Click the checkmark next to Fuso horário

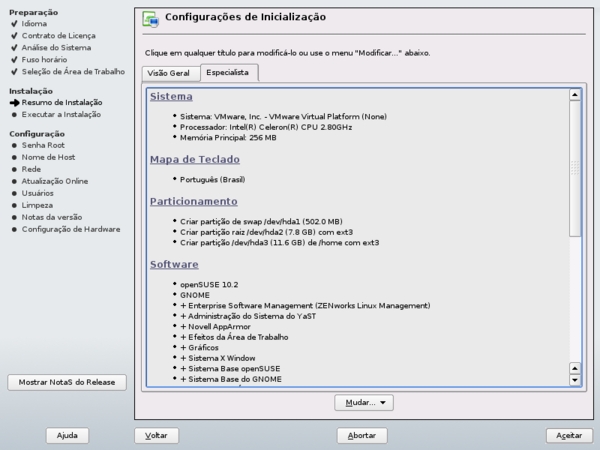14,60
